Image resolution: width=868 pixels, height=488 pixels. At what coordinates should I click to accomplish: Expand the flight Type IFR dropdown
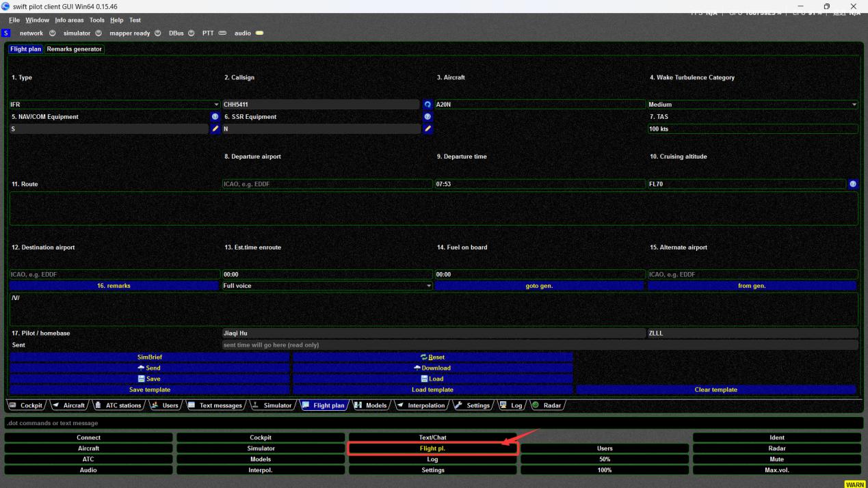(x=114, y=105)
